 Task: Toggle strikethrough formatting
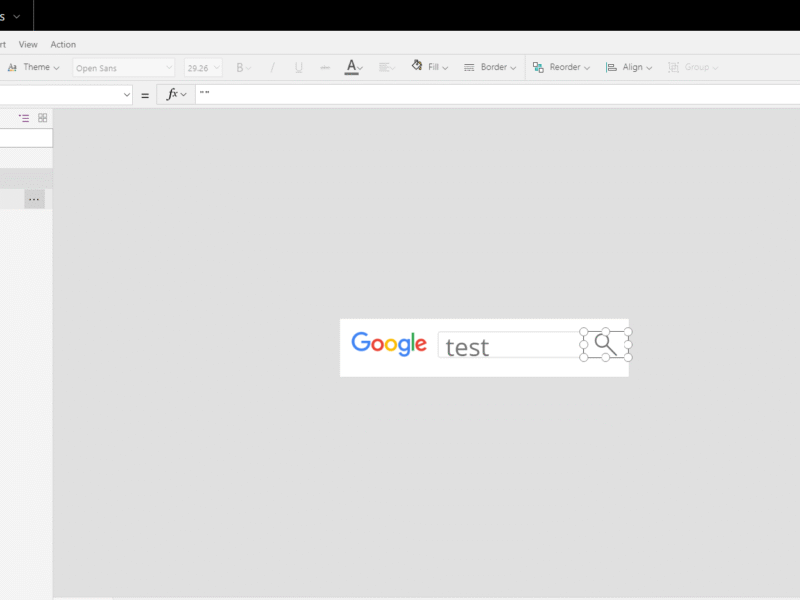point(325,67)
